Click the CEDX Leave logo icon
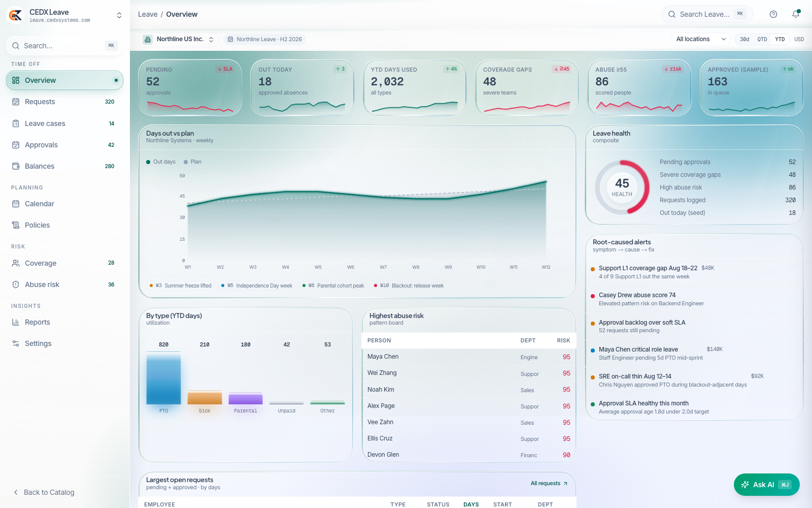812x508 pixels. pos(15,15)
